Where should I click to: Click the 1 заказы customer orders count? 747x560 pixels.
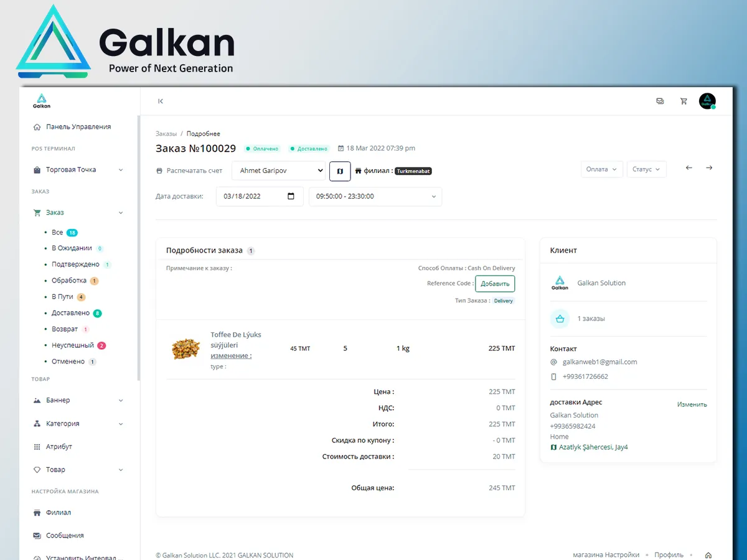pyautogui.click(x=591, y=319)
